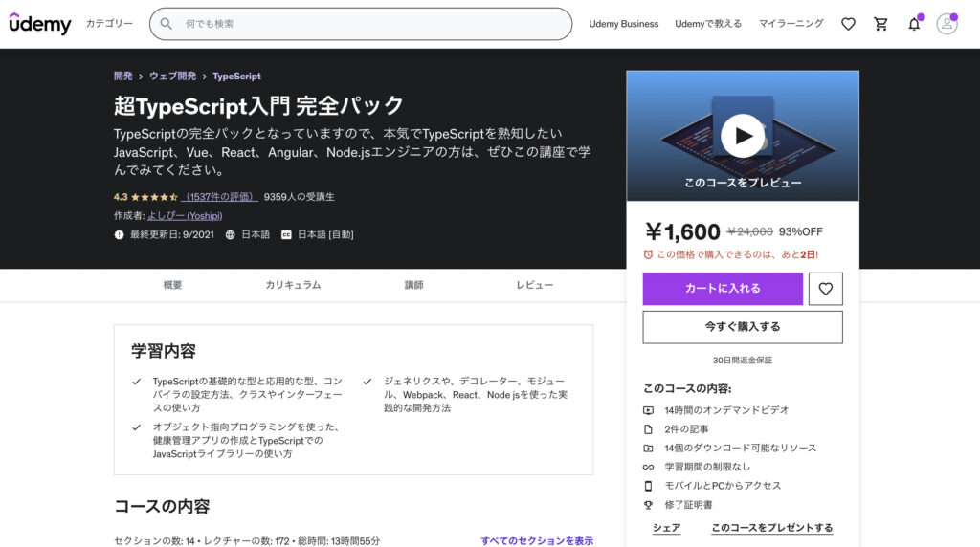
Task: Open the 1537件の評価 ratings link
Action: pos(219,197)
